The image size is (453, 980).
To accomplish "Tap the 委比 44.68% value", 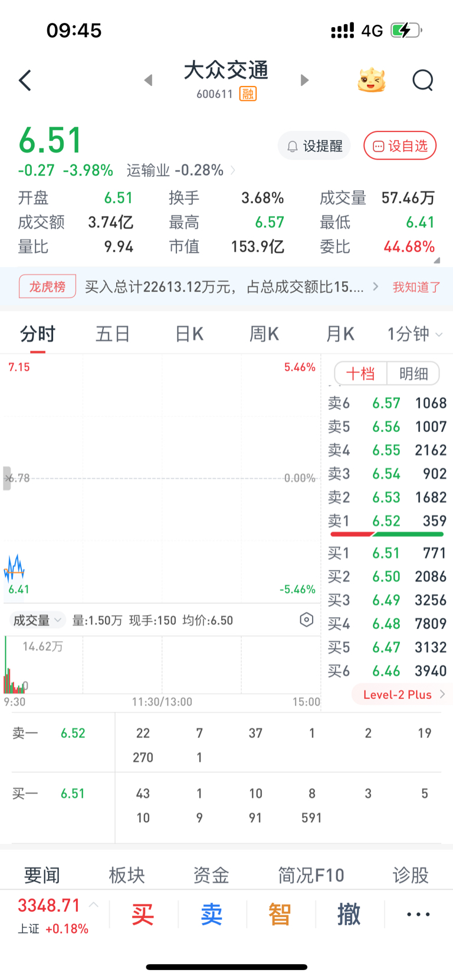I will tap(409, 246).
